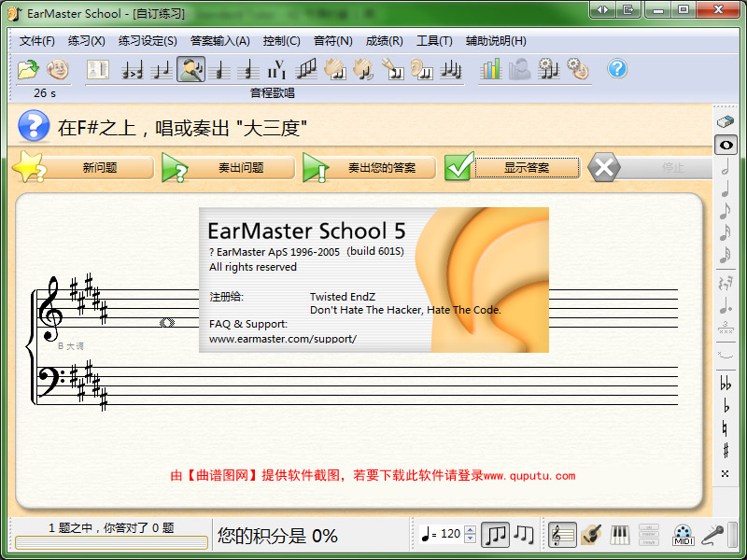Click the 奏出您的答案 button
This screenshot has width=747, height=560.
pos(369,168)
